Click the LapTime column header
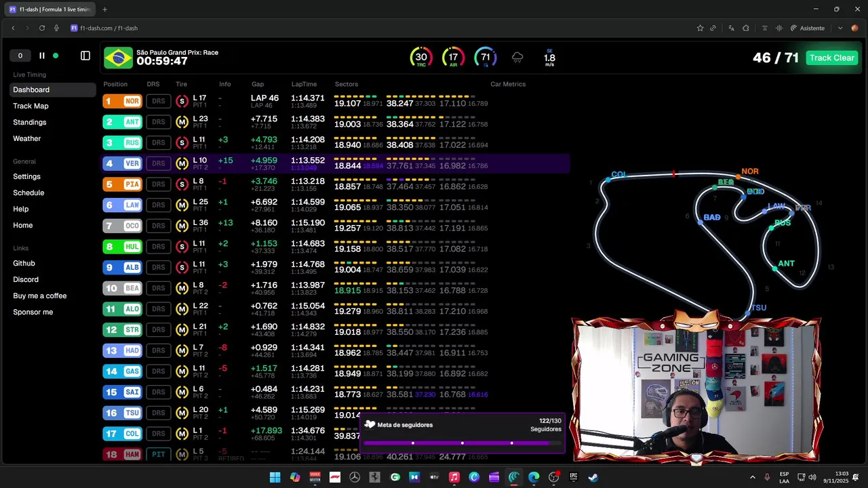The width and height of the screenshot is (868, 488). pyautogui.click(x=304, y=84)
